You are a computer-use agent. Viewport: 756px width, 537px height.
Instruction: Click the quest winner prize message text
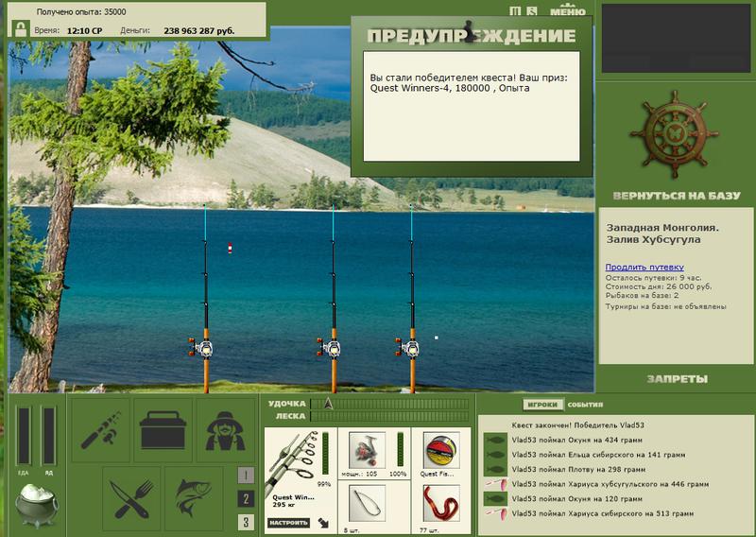pos(469,83)
